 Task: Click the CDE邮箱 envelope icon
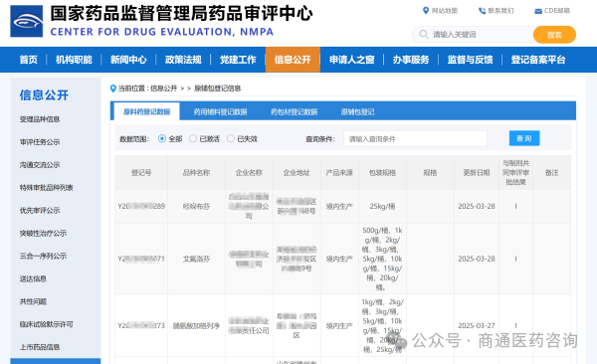[x=538, y=11]
